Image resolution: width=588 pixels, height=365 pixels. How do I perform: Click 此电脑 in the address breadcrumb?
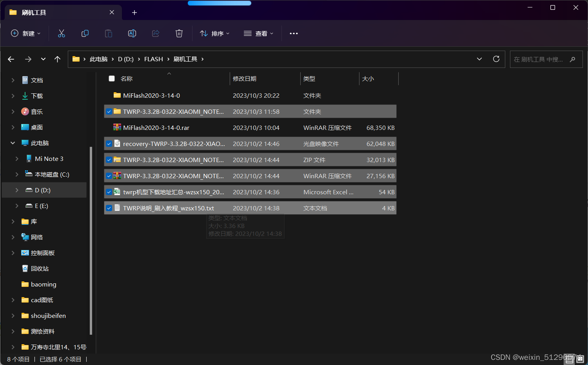[98, 59]
